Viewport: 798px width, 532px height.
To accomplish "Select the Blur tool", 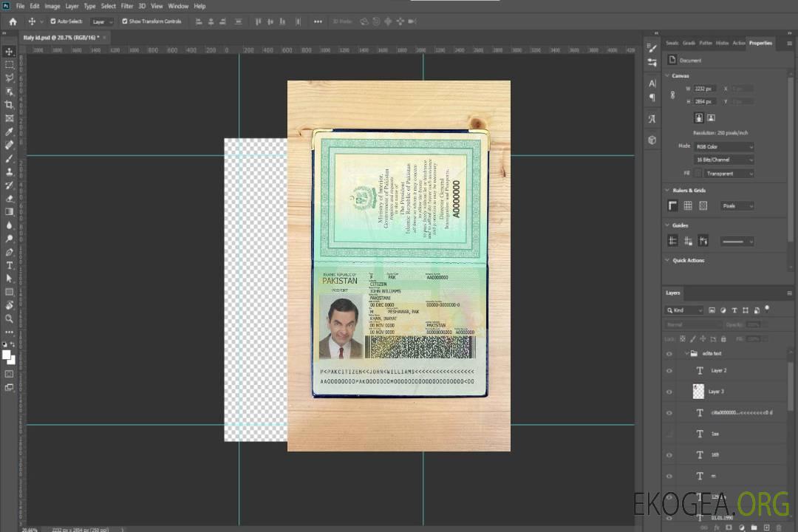I will (9, 225).
